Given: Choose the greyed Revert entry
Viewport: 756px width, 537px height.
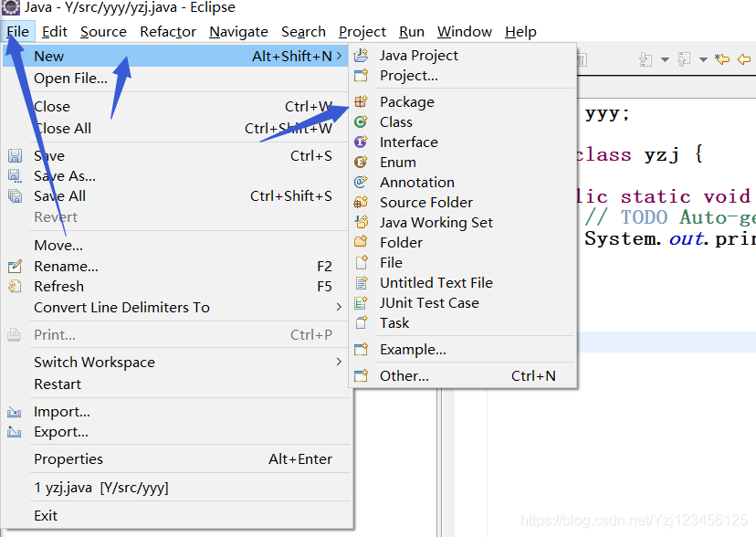Looking at the screenshot, I should [x=176, y=217].
